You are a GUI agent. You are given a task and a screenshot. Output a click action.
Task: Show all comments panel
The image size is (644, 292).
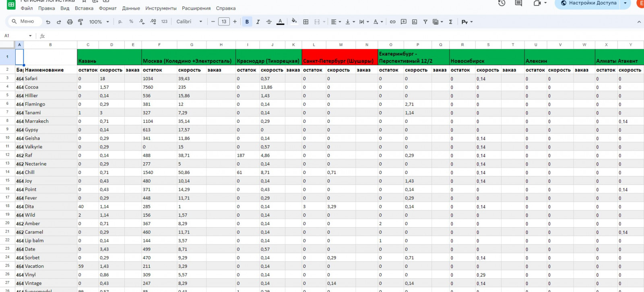point(518,3)
